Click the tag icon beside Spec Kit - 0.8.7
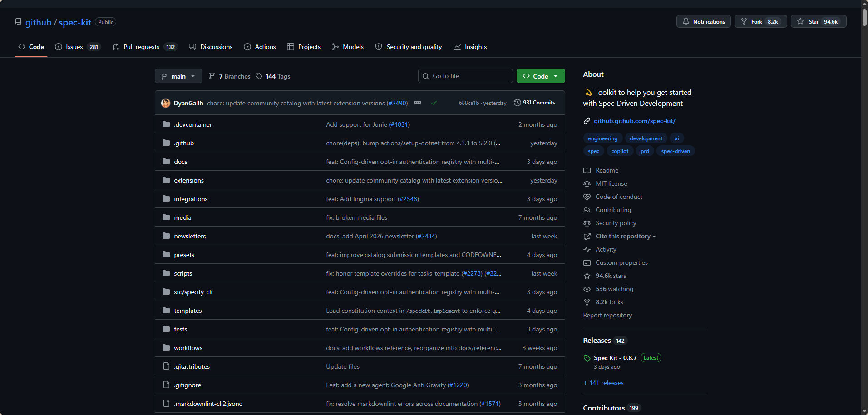The width and height of the screenshot is (868, 415). (587, 358)
